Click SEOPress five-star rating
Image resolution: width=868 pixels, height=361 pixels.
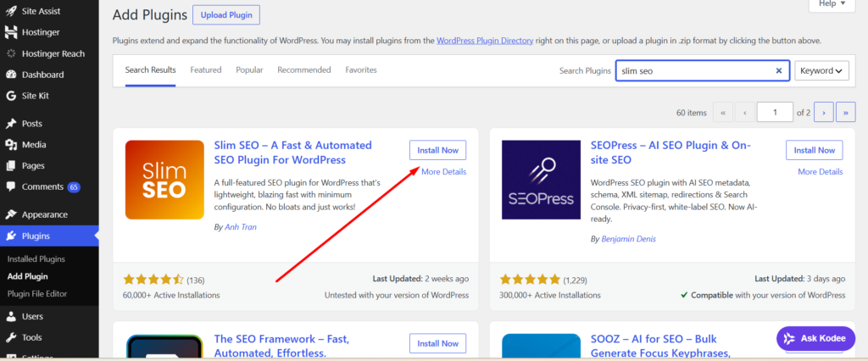tap(530, 280)
